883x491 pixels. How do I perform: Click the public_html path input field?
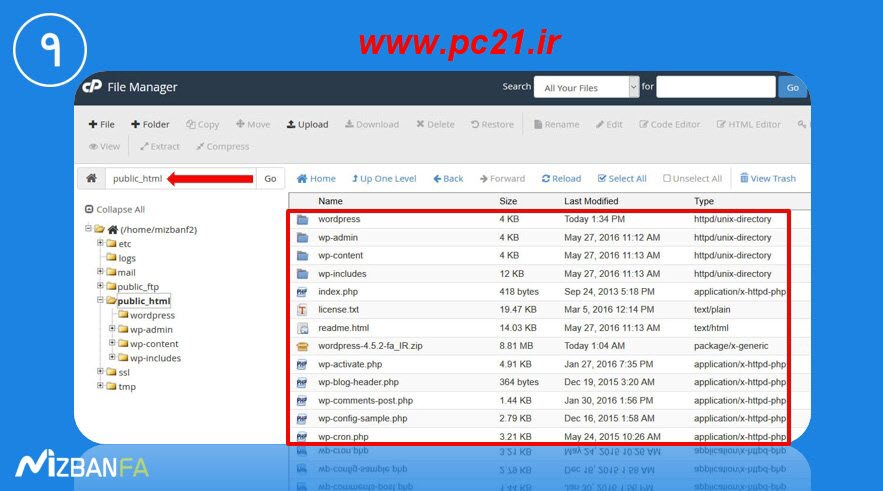point(180,178)
